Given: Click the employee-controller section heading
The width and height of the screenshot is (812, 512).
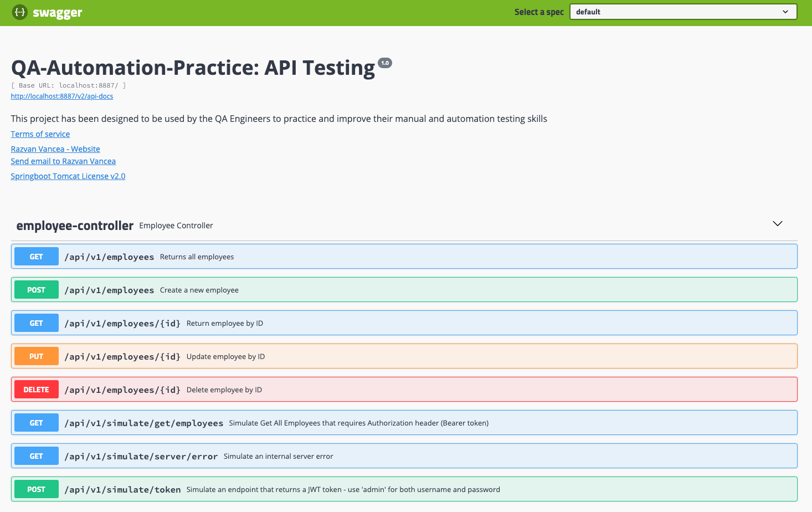Looking at the screenshot, I should point(75,226).
